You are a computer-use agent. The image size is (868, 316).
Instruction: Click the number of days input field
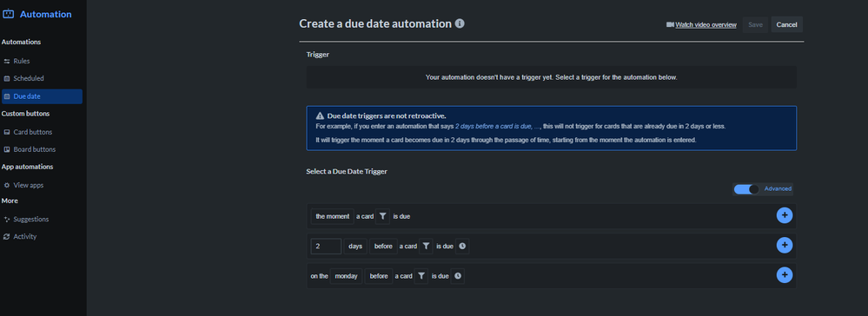tap(326, 247)
